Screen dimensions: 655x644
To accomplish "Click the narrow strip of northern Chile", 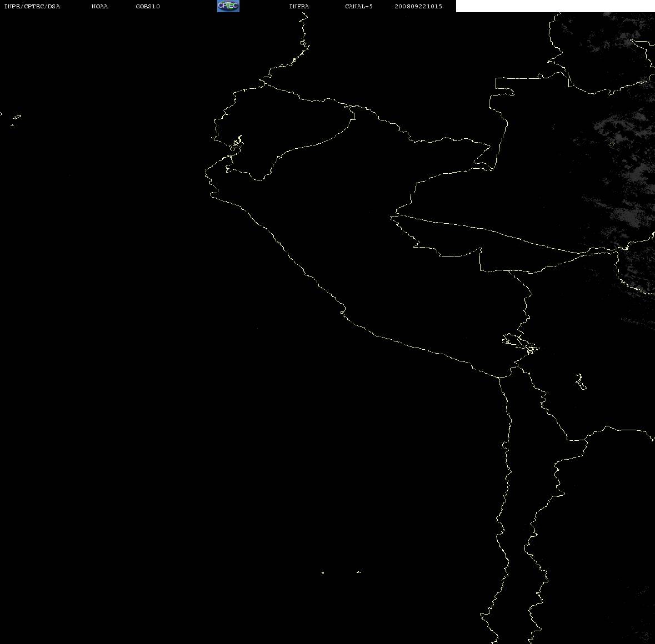I will coord(518,501).
